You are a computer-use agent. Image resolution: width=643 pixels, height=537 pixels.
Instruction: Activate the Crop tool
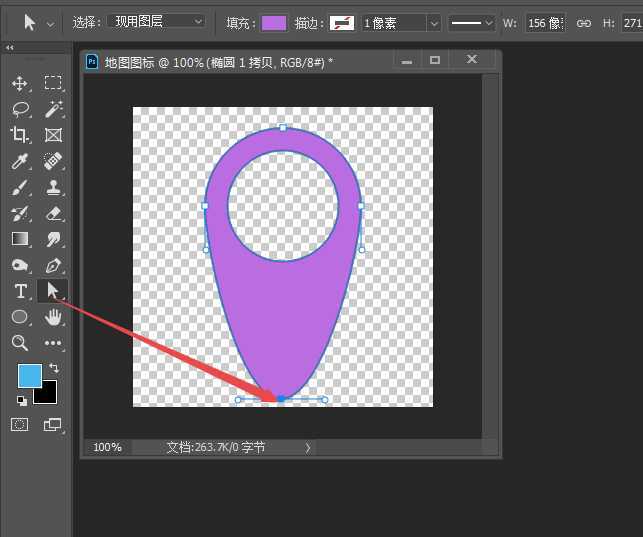[20, 135]
